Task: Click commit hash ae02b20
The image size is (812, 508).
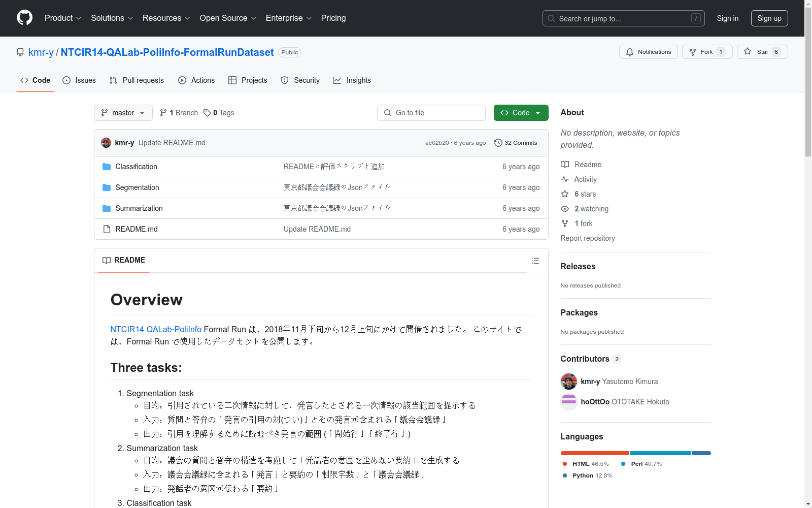Action: click(437, 143)
